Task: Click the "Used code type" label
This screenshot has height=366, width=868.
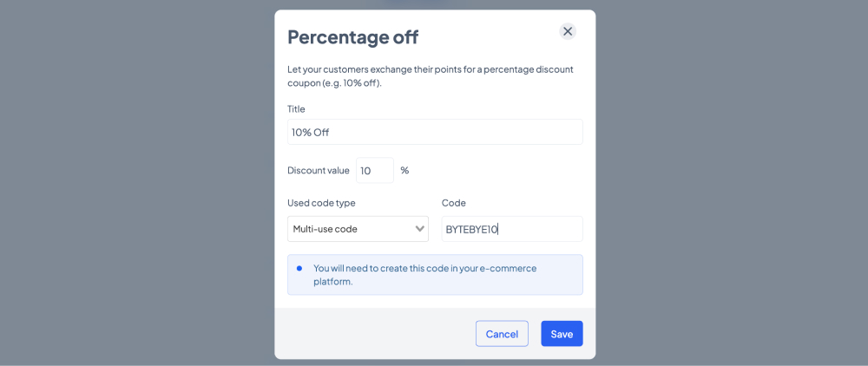Action: point(321,203)
